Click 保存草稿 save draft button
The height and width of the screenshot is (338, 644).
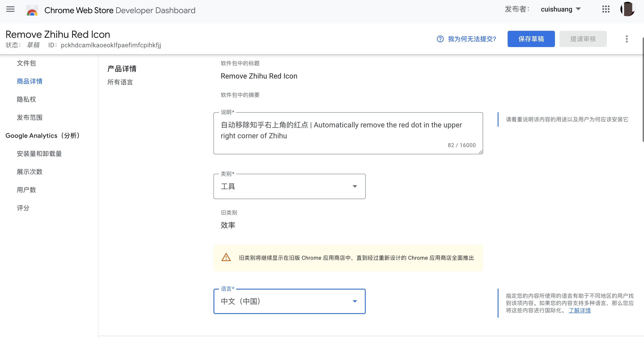pos(531,39)
